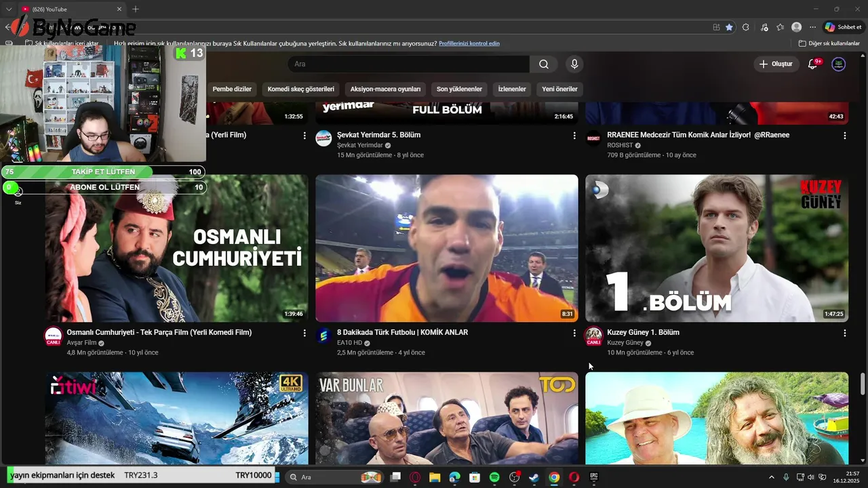This screenshot has height=488, width=868.
Task: Click the Profillerinizi kontrol edin link
Action: click(469, 43)
